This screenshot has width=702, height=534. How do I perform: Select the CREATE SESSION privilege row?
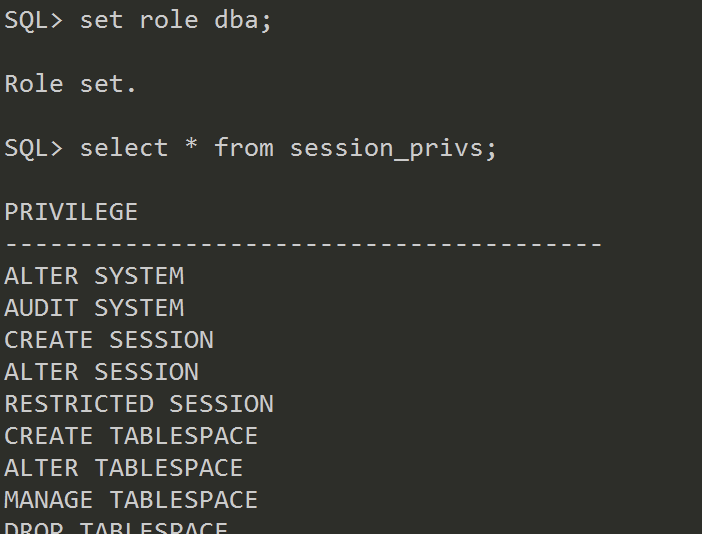click(109, 340)
